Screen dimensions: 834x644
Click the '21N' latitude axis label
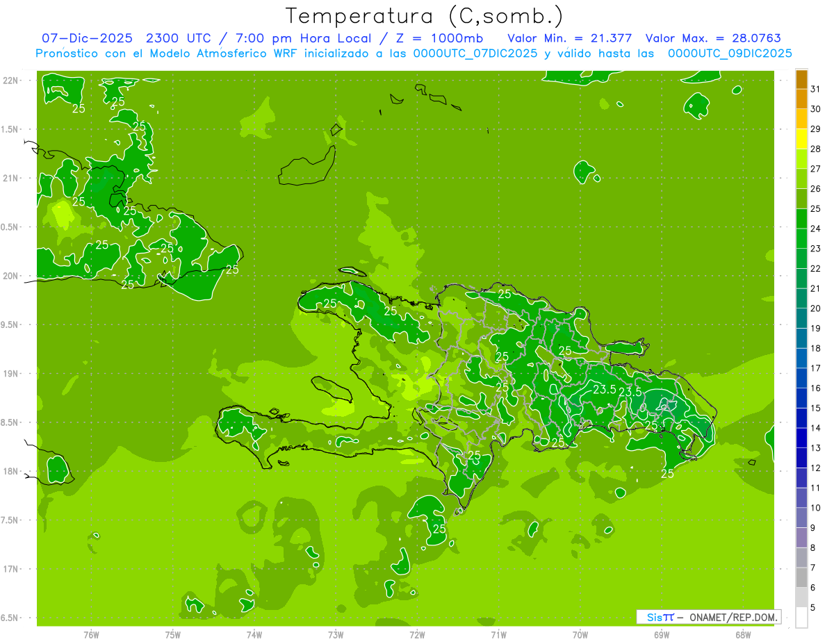(10, 178)
